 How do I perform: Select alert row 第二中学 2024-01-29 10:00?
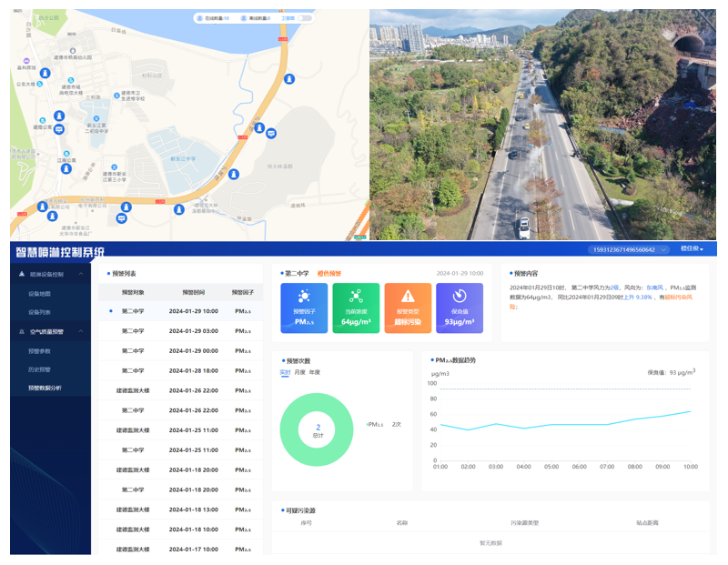[180, 311]
